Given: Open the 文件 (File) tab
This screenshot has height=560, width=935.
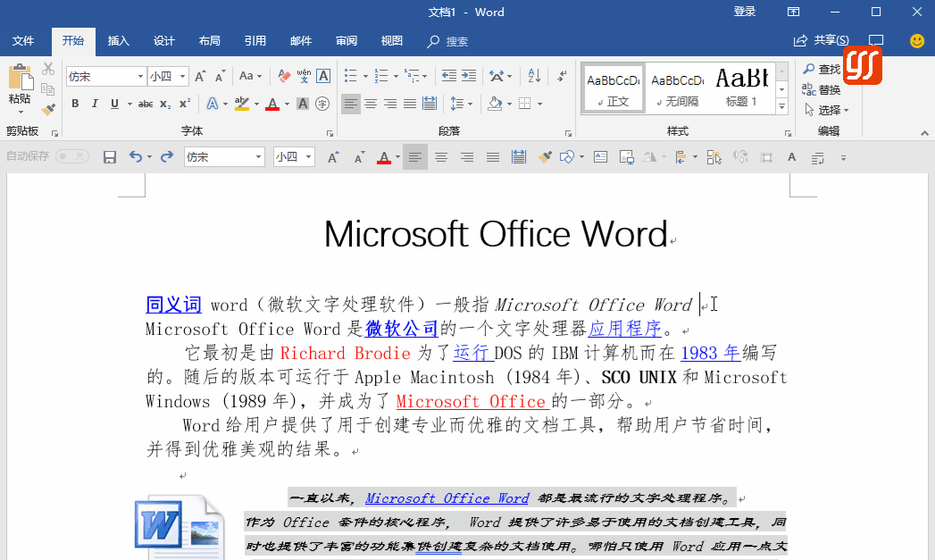Looking at the screenshot, I should pos(23,41).
